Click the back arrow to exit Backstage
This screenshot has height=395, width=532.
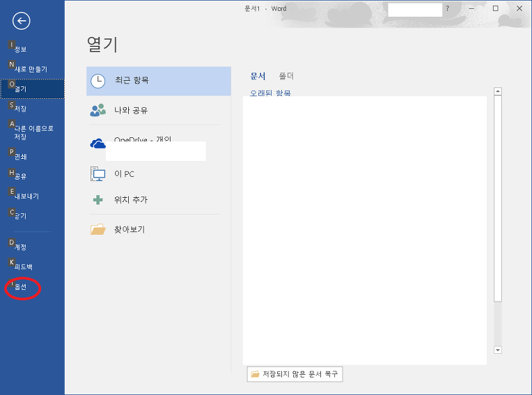coord(22,21)
